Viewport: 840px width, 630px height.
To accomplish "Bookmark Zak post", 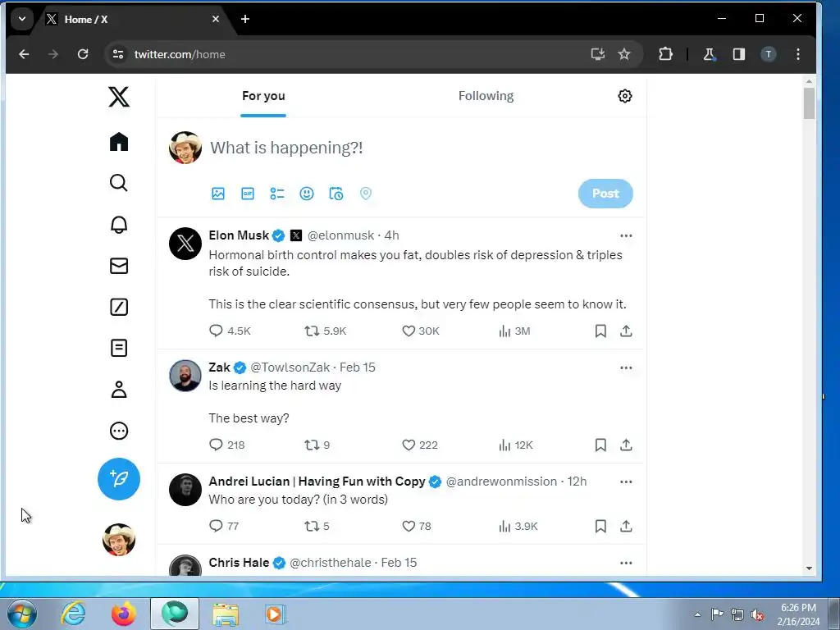I will pos(600,445).
